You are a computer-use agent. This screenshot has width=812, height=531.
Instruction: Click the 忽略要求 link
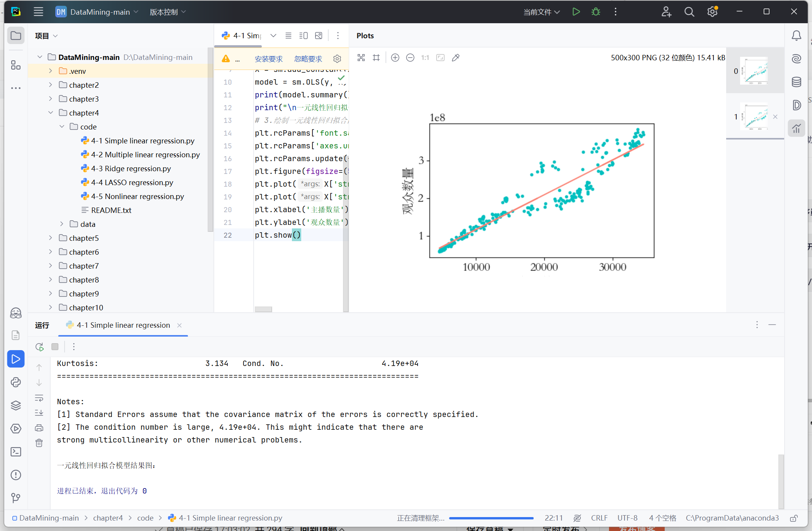(308, 59)
